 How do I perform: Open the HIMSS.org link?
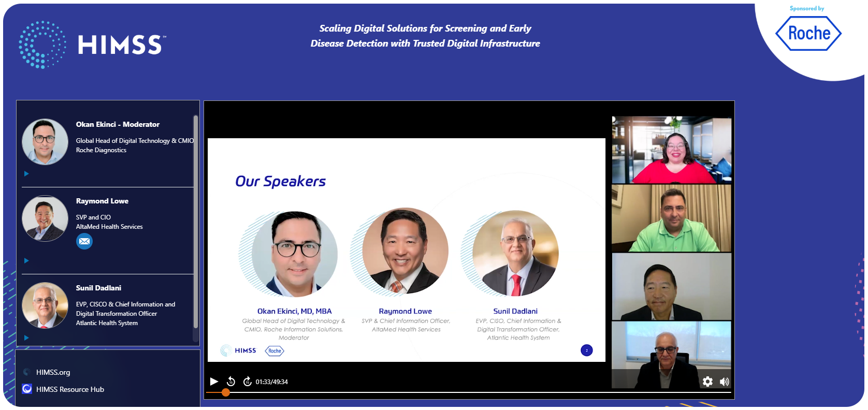[x=53, y=372]
